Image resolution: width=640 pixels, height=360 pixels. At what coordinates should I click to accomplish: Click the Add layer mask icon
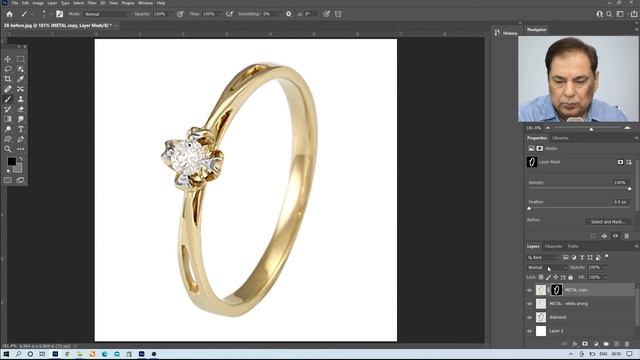click(x=585, y=344)
